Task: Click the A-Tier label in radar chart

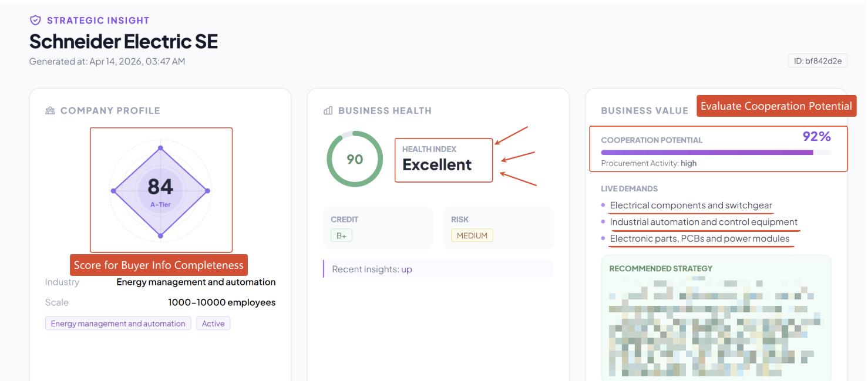Action: click(x=160, y=204)
